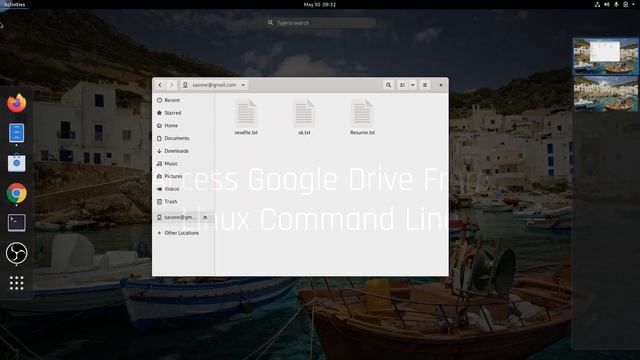Open OBS Studio from the dock
Screen dimensions: 640x360
[16, 253]
